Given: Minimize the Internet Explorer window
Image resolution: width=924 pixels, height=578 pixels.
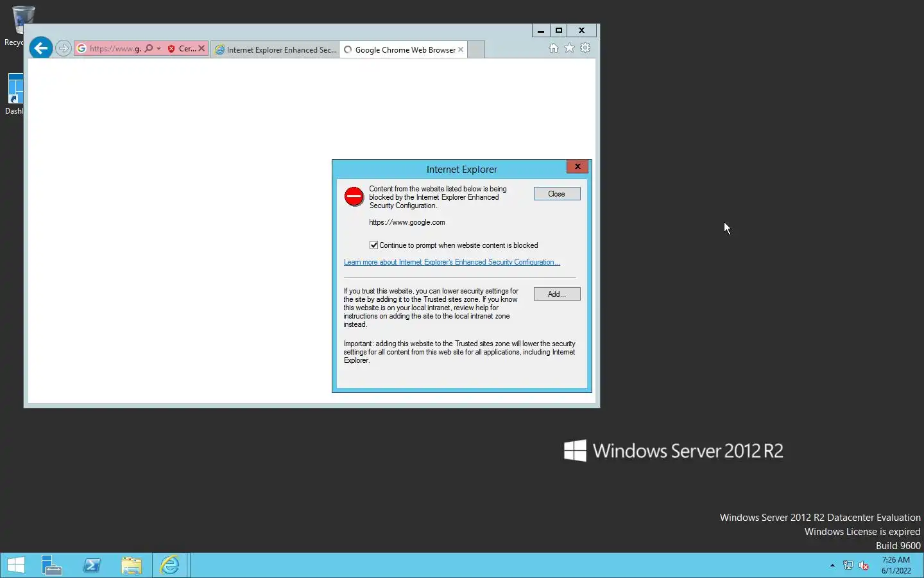Looking at the screenshot, I should pos(541,30).
